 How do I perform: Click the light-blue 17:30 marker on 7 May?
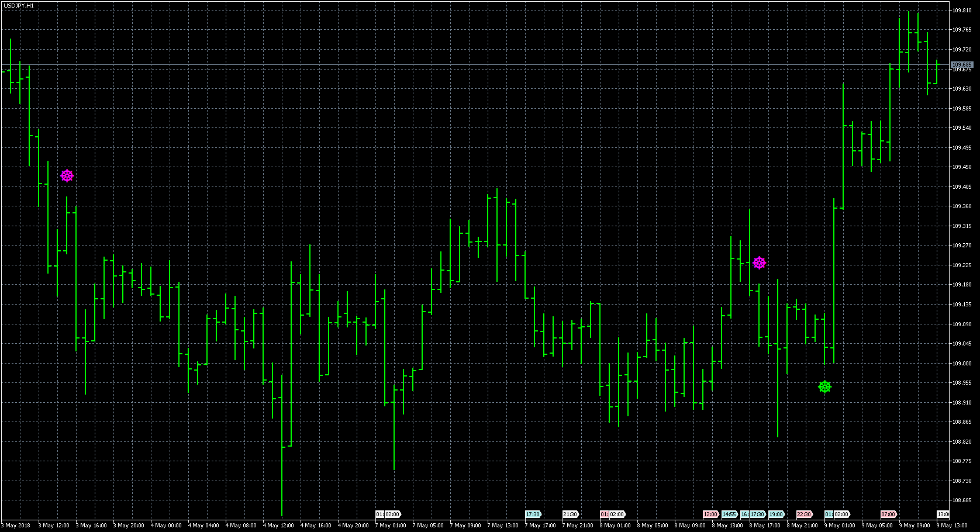point(533,514)
